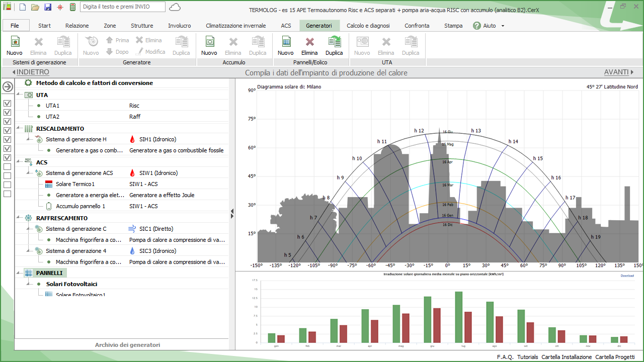Screen dimensions: 644x362
Task: Click the cloud icon beside search box
Action: pos(175,7)
